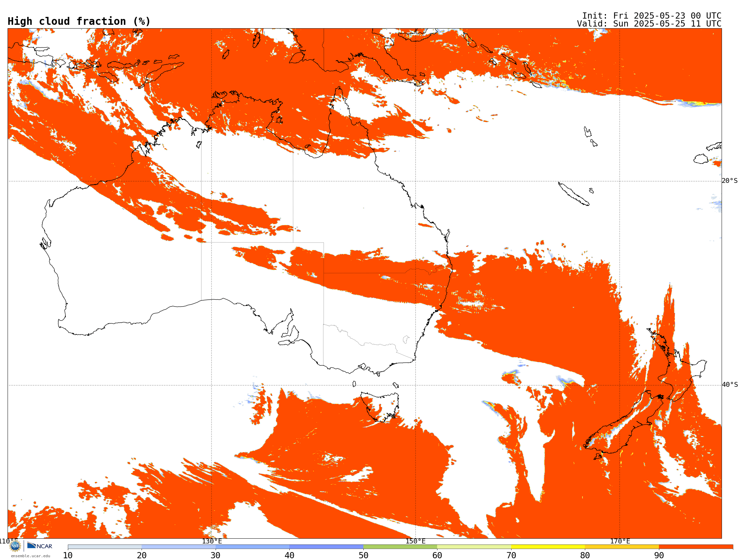Click the NSF logo icon

click(15, 546)
